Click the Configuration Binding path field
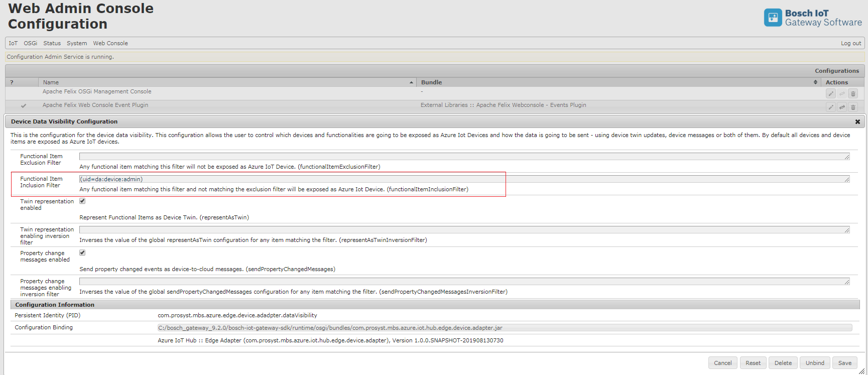This screenshot has height=375, width=868. pos(505,328)
